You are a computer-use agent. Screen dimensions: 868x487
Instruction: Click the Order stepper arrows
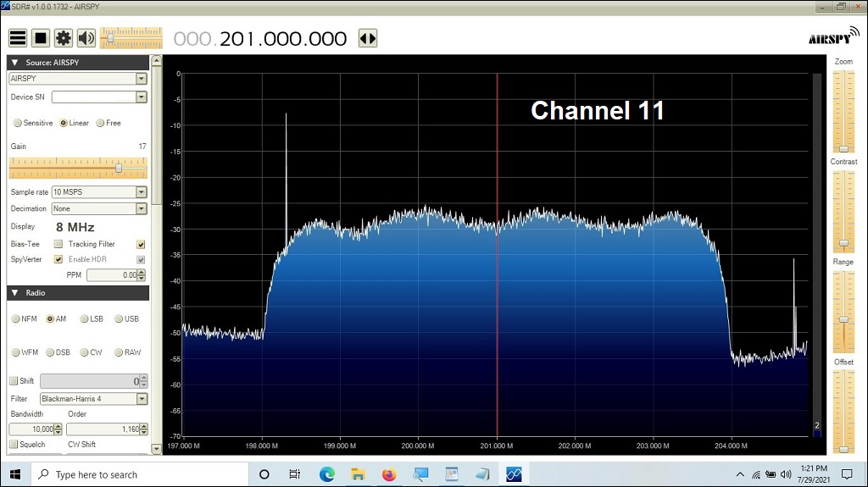pyautogui.click(x=144, y=429)
